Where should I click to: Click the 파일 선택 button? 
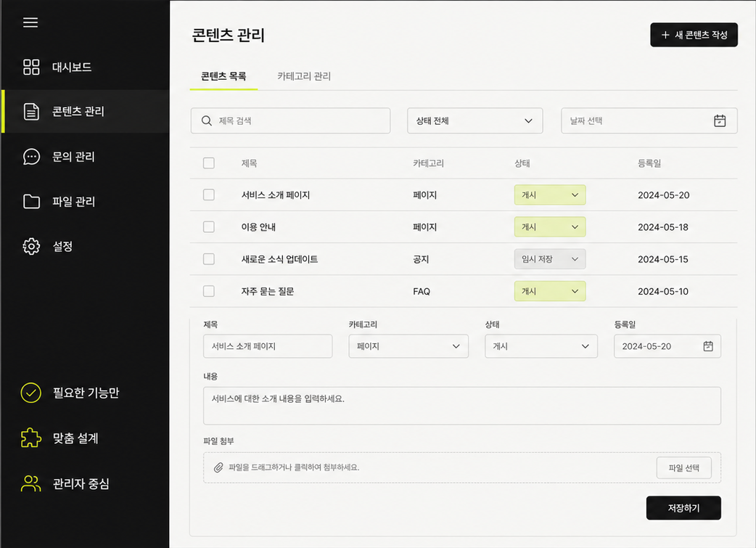pos(684,468)
